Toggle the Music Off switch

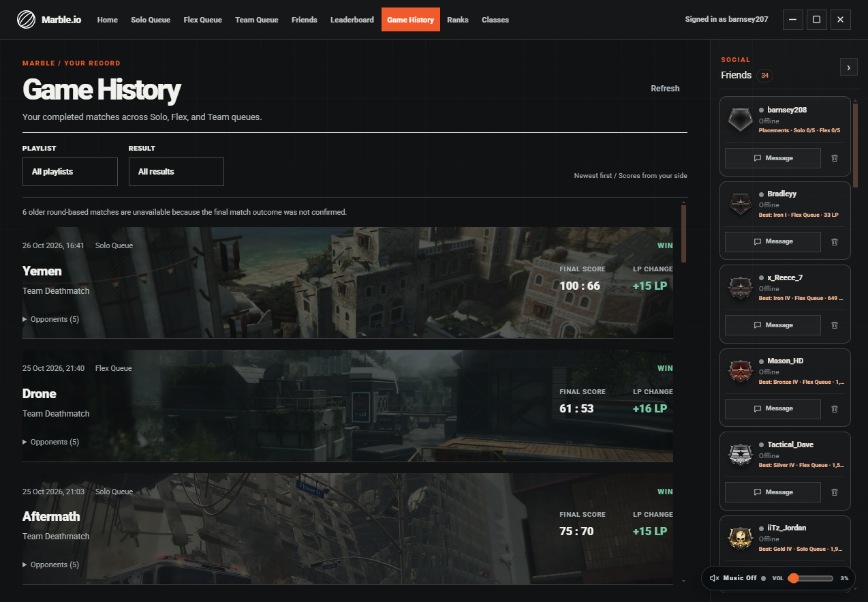click(x=738, y=578)
